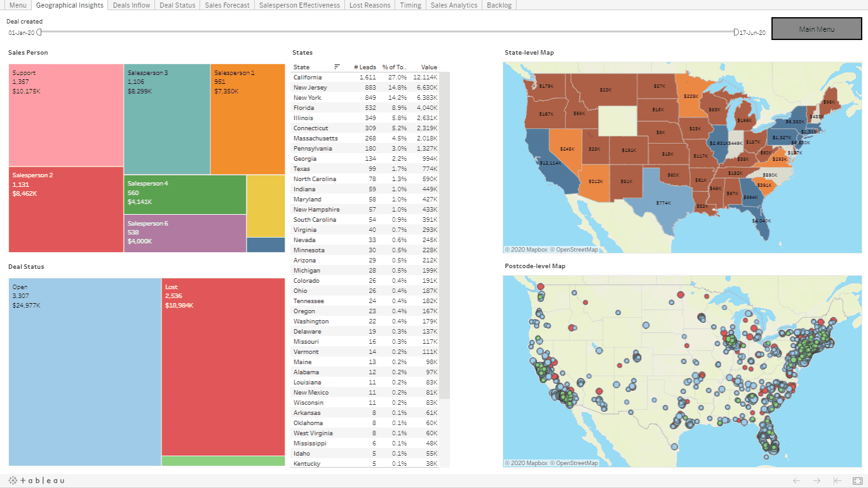Image resolution: width=868 pixels, height=488 pixels.
Task: Open the Menu tab
Action: pos(18,5)
